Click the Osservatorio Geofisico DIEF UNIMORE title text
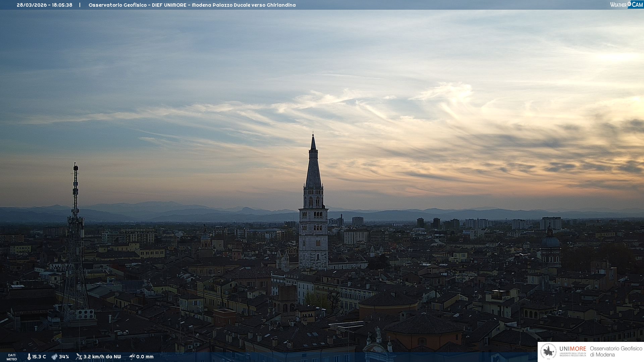This screenshot has width=644, height=362. pos(192,5)
